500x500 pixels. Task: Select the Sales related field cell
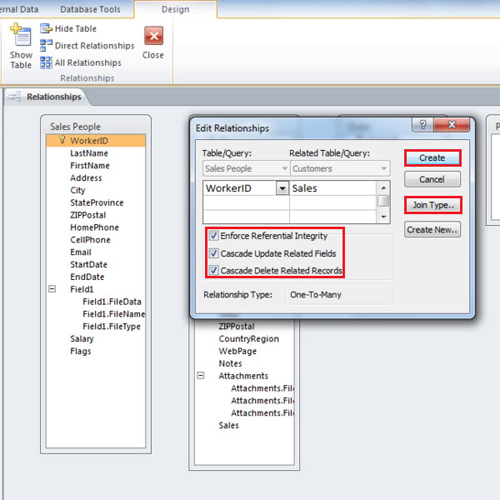333,188
